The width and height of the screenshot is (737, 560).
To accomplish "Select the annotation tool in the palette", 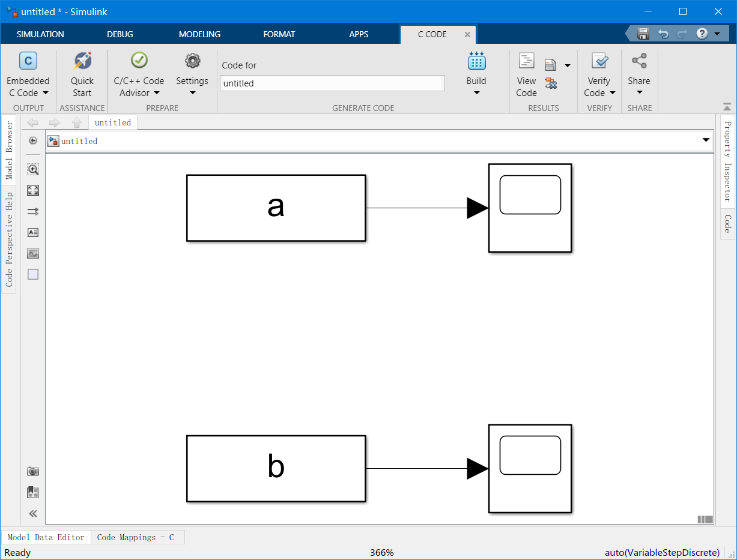I will pyautogui.click(x=33, y=232).
